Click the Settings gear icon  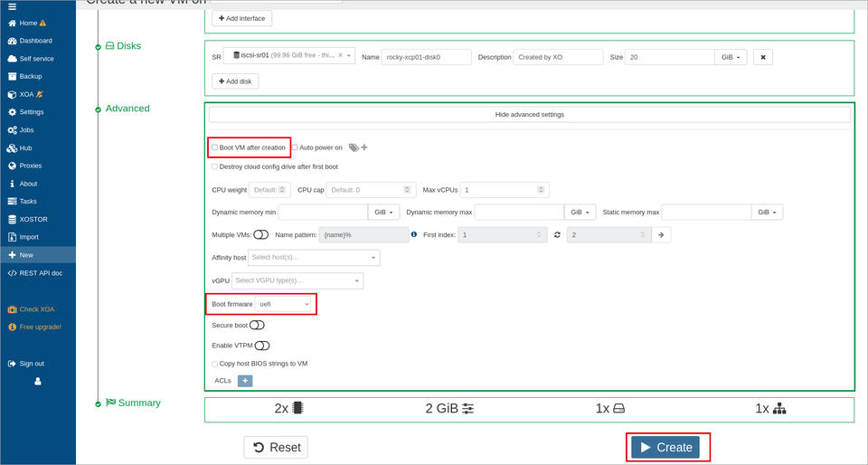click(x=12, y=112)
